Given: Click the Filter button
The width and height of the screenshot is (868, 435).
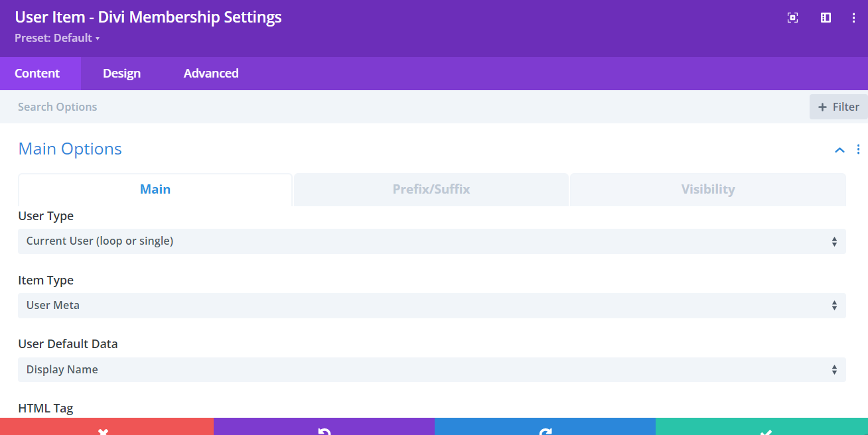Looking at the screenshot, I should (838, 107).
